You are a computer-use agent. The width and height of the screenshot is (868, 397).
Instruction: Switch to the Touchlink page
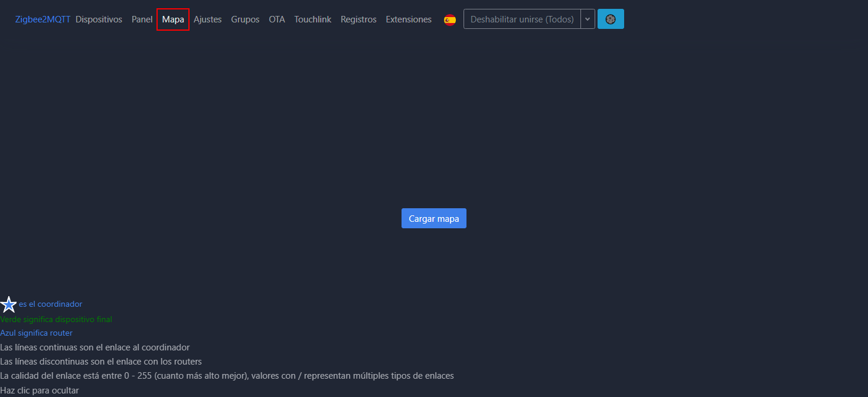tap(312, 19)
